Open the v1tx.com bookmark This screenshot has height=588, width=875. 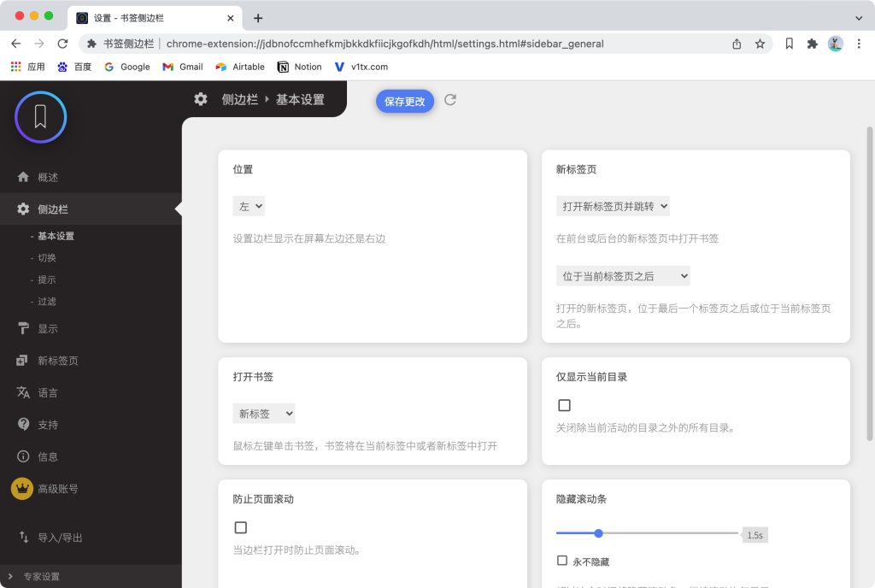361,67
